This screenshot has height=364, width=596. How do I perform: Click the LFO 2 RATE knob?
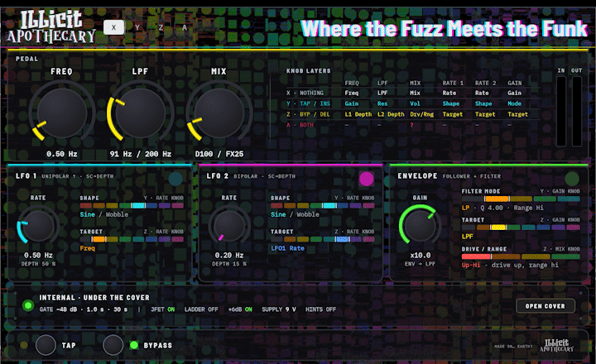pos(229,226)
